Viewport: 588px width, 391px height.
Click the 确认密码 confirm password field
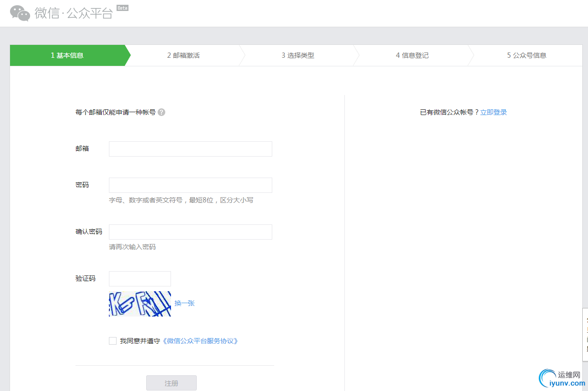point(191,232)
